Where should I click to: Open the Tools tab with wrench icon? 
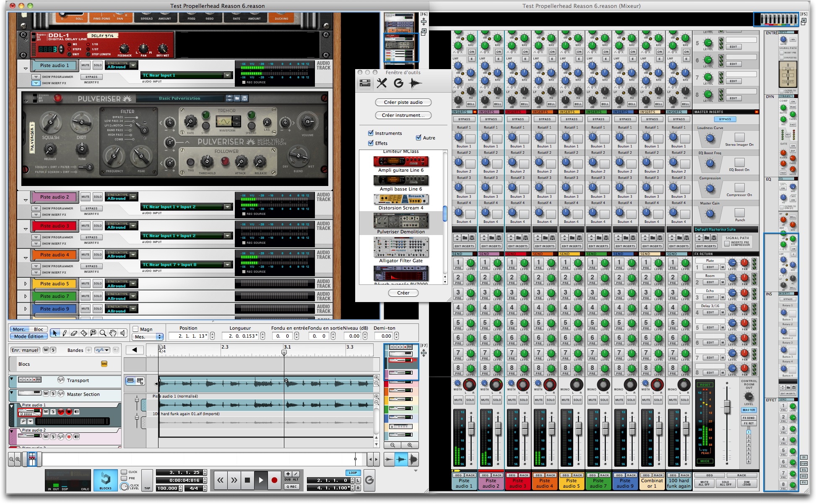(382, 83)
